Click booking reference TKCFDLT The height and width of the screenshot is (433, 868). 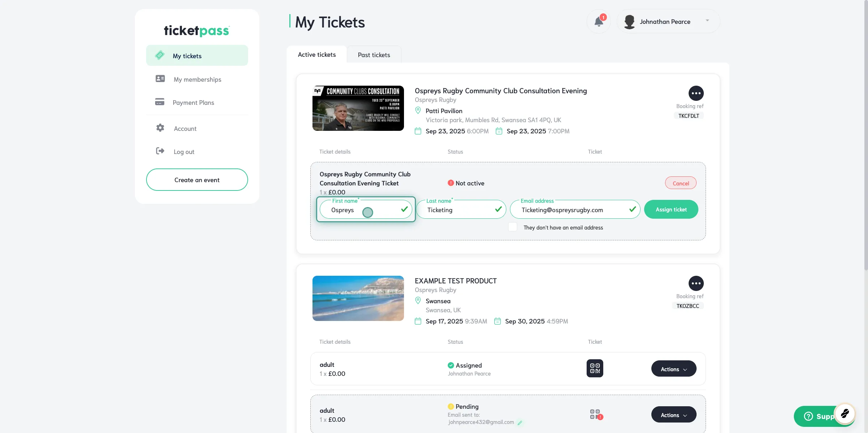click(x=689, y=116)
